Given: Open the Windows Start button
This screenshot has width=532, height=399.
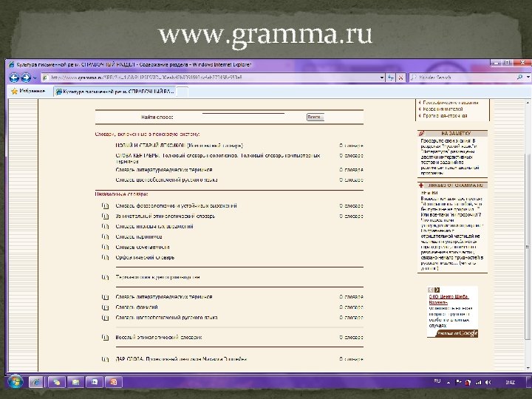Looking at the screenshot, I should [x=16, y=383].
